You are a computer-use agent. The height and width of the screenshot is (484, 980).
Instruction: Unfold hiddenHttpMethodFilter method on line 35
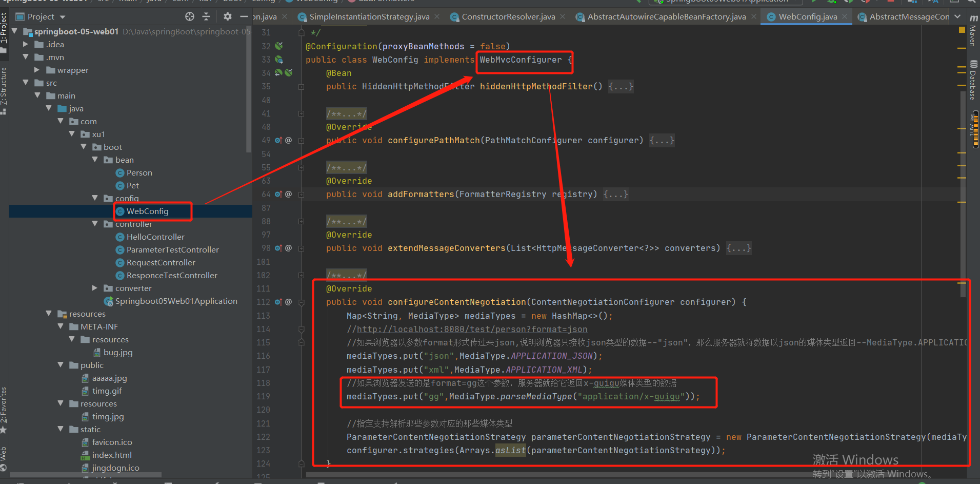[x=302, y=86]
